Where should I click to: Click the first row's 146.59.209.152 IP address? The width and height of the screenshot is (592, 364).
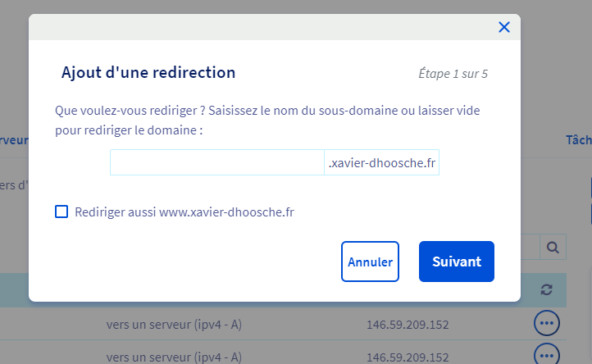407,325
